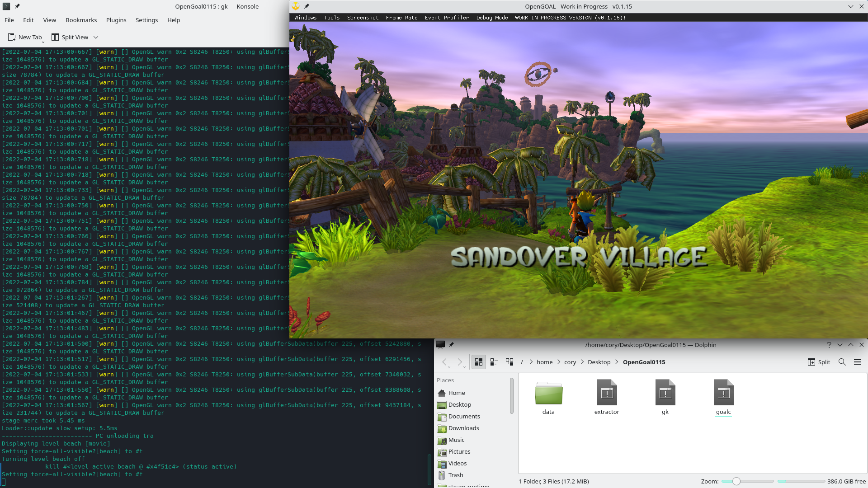Select the goalc file icon
This screenshot has height=488, width=868.
tap(723, 393)
